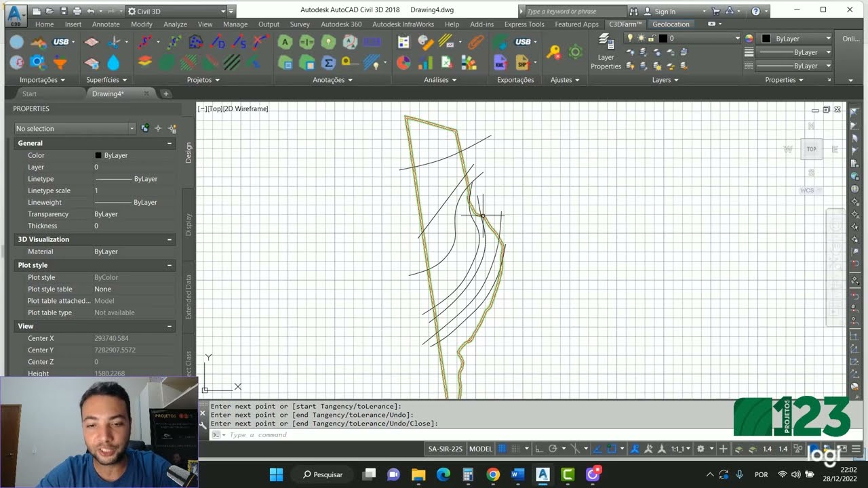The width and height of the screenshot is (868, 488).
Task: Open the Express Tools ribbon tab
Action: coord(524,24)
